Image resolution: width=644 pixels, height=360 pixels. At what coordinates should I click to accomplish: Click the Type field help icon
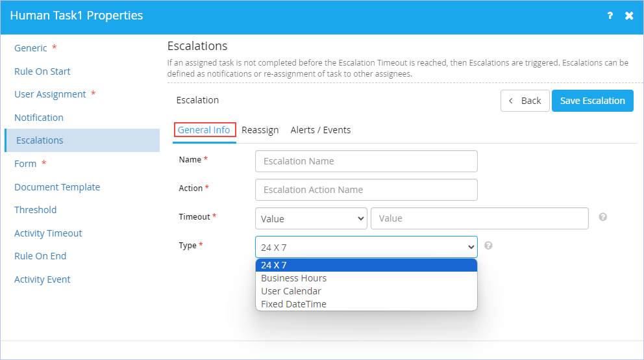click(488, 246)
